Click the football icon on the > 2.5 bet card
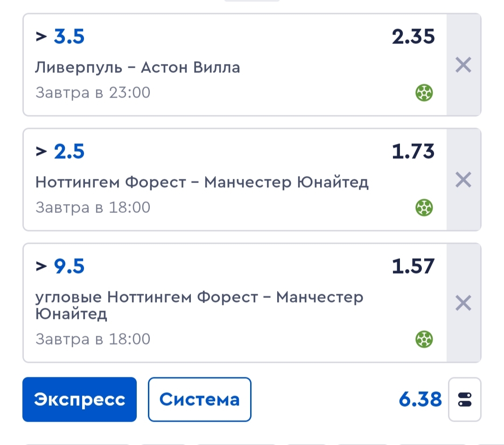The width and height of the screenshot is (504, 445). (x=424, y=207)
